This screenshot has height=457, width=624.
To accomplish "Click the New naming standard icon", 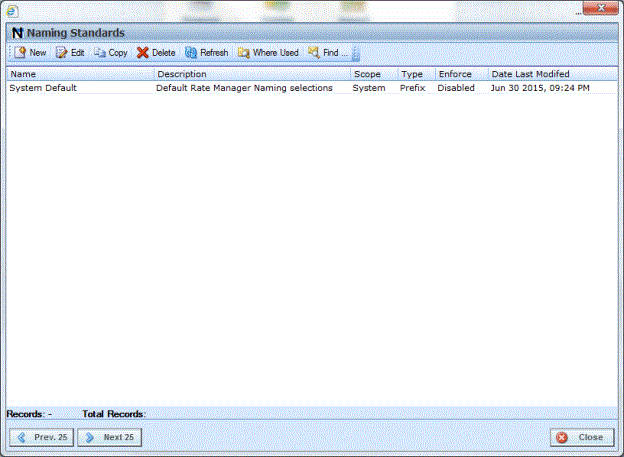I will tap(20, 53).
